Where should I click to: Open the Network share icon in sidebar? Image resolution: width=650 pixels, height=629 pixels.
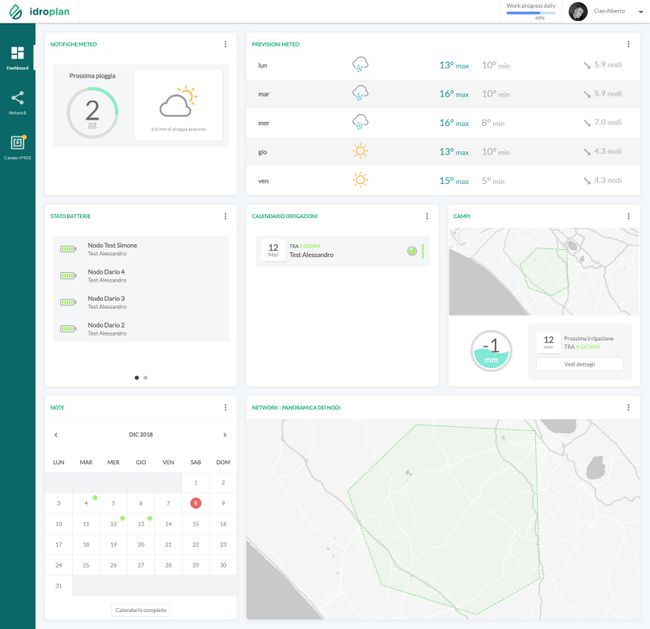coord(17,98)
